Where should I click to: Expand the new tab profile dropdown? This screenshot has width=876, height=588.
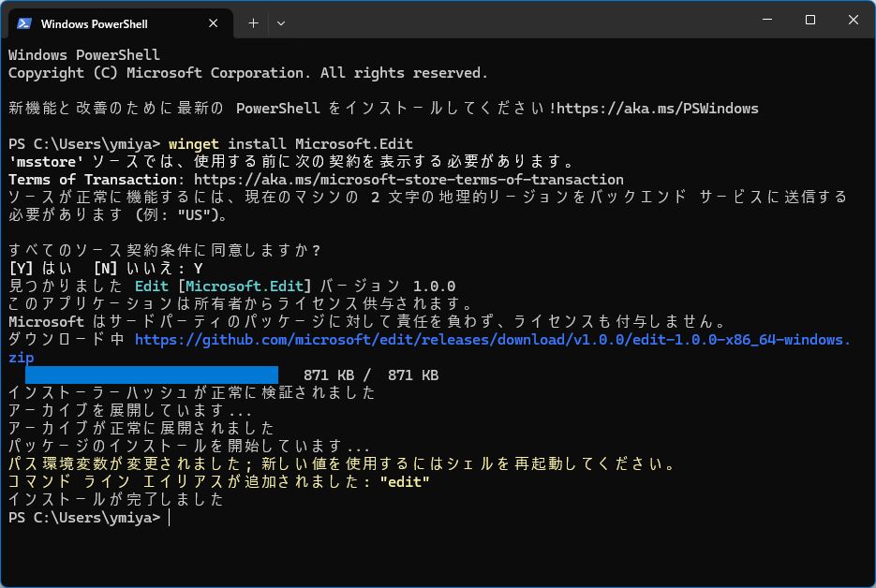[x=281, y=23]
